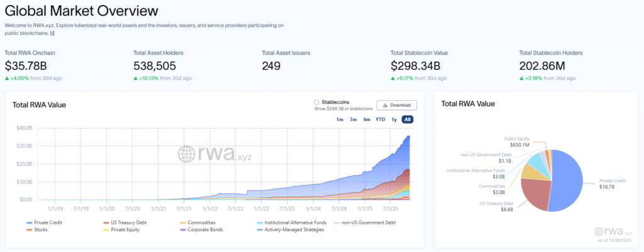
Task: Click the settings icon after 'public blockchains.'
Action: click(x=52, y=33)
